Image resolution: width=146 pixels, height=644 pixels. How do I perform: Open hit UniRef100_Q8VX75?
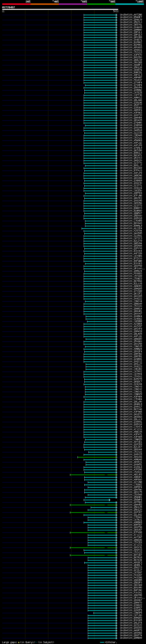(x=131, y=492)
